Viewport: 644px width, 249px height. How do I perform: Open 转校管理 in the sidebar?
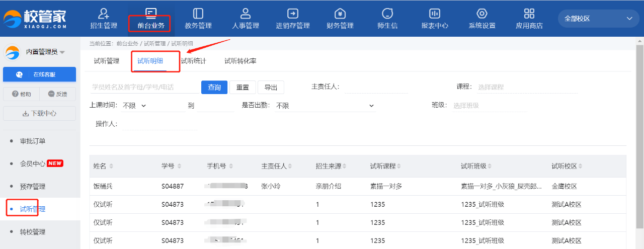33,232
